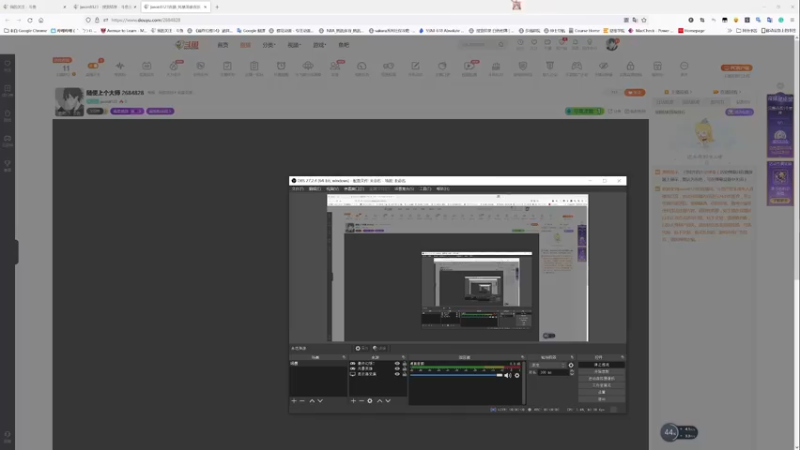Open the game controller icon in Douyu toolbar
Viewport: 800px width, 450px height.
pos(577,66)
